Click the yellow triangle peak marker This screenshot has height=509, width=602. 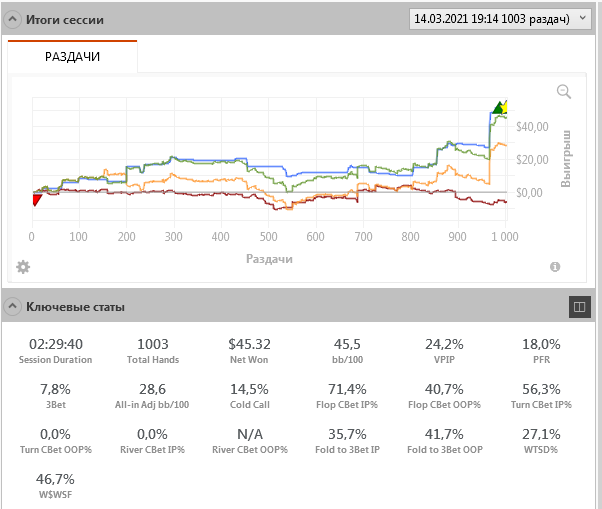[x=505, y=106]
